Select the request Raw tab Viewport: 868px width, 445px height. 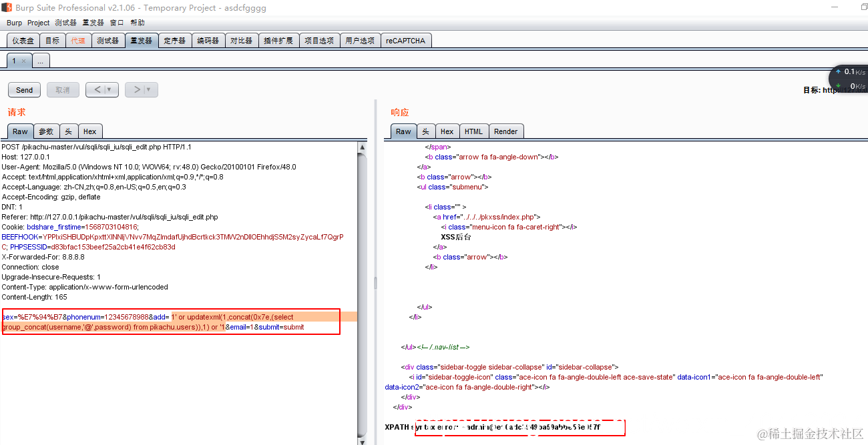tap(21, 131)
